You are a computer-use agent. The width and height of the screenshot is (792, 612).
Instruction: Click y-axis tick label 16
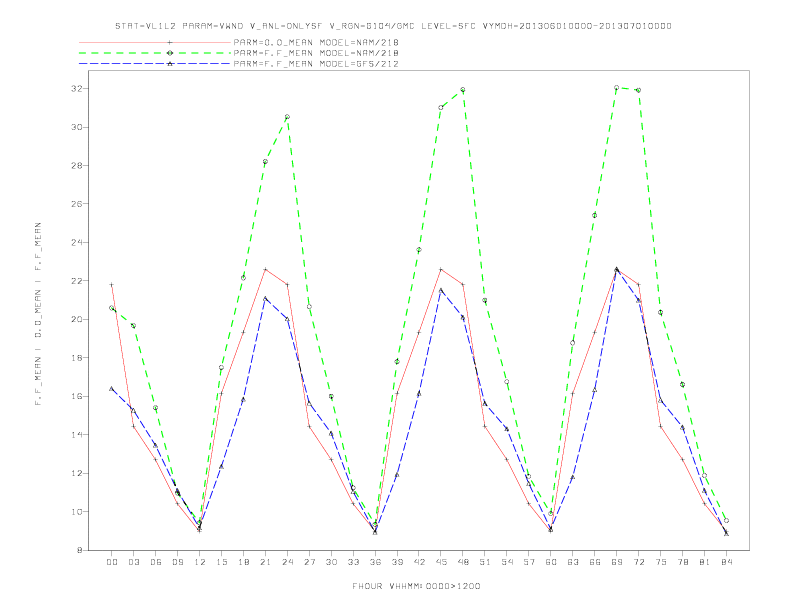(x=77, y=396)
